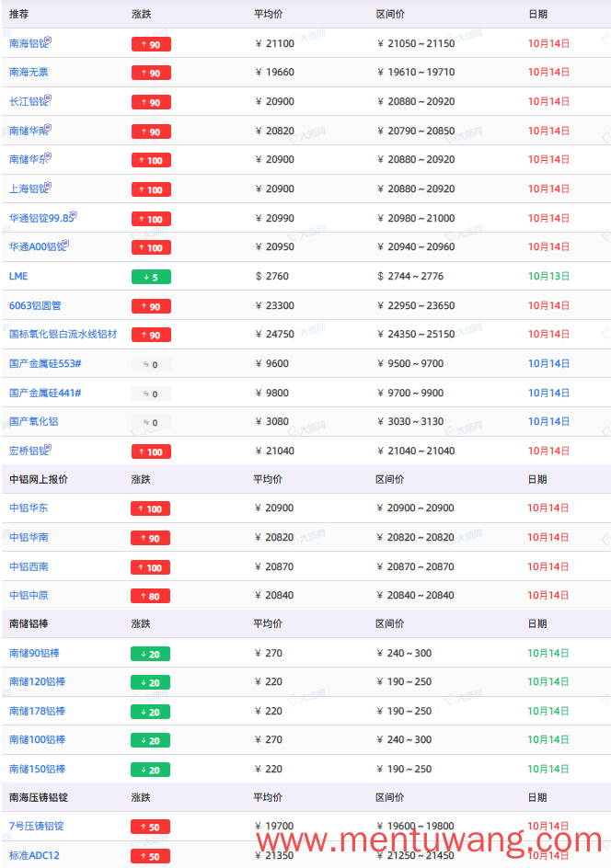Open the LME price link
Viewport: 611px width, 868px height.
pos(18,276)
